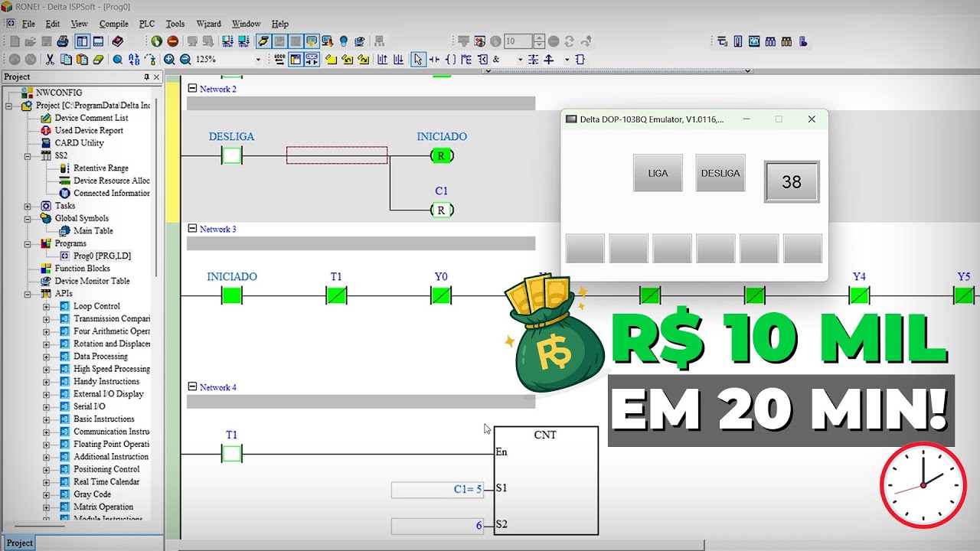
Task: Toggle the Output window panel icon
Action: tap(98, 41)
